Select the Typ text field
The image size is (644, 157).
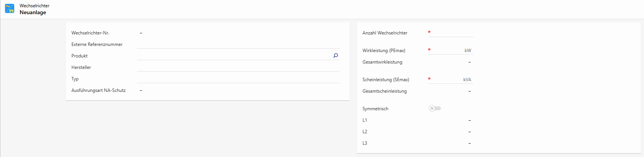click(238, 79)
